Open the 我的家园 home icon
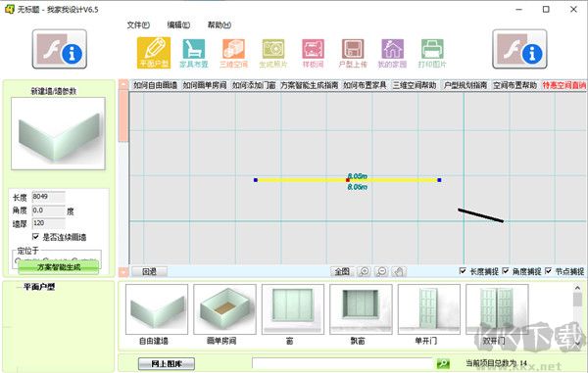The image size is (588, 373). pyautogui.click(x=392, y=53)
